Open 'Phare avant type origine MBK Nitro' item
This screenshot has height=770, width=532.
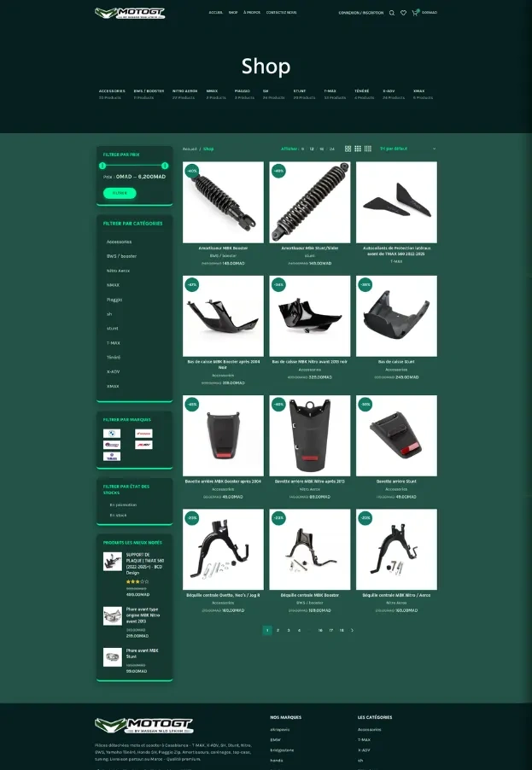point(143,615)
